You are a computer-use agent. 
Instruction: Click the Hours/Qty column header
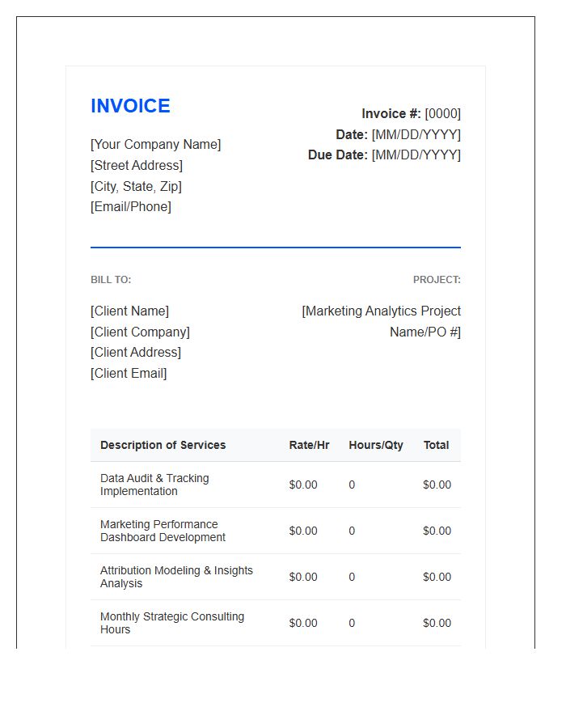click(376, 445)
